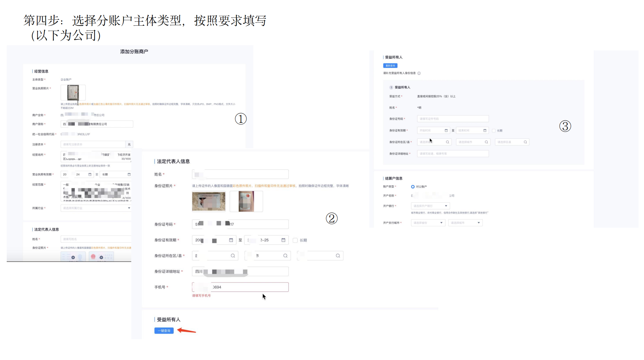Click the 注册资本 input field
Image resolution: width=644 pixels, height=360 pixels.
point(93,144)
